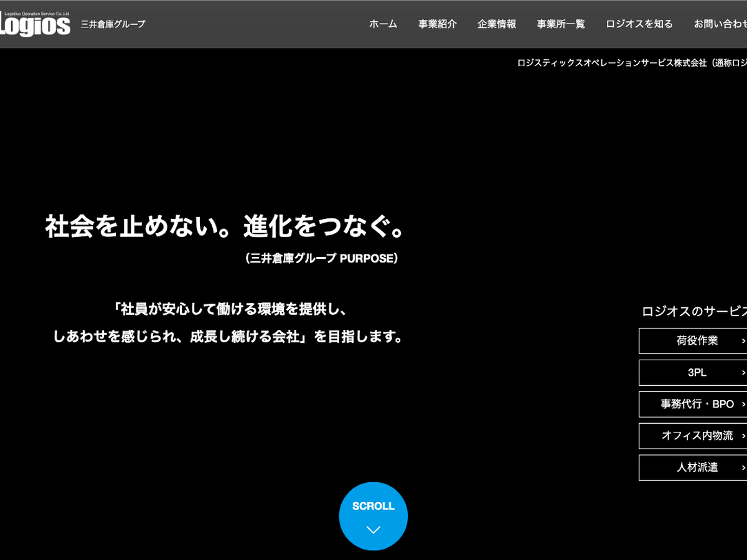
Task: Click the Logios logo
Action: (35, 24)
